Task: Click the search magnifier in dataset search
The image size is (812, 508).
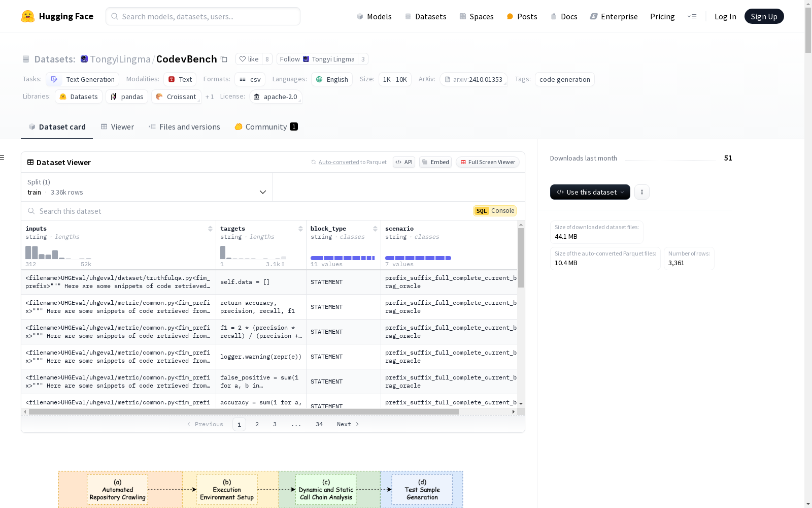Action: tap(31, 211)
